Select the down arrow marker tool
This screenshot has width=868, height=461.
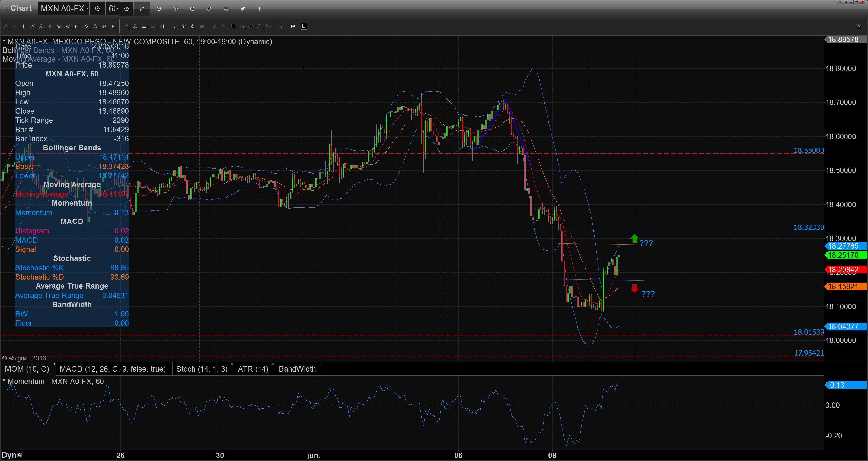coord(193,26)
